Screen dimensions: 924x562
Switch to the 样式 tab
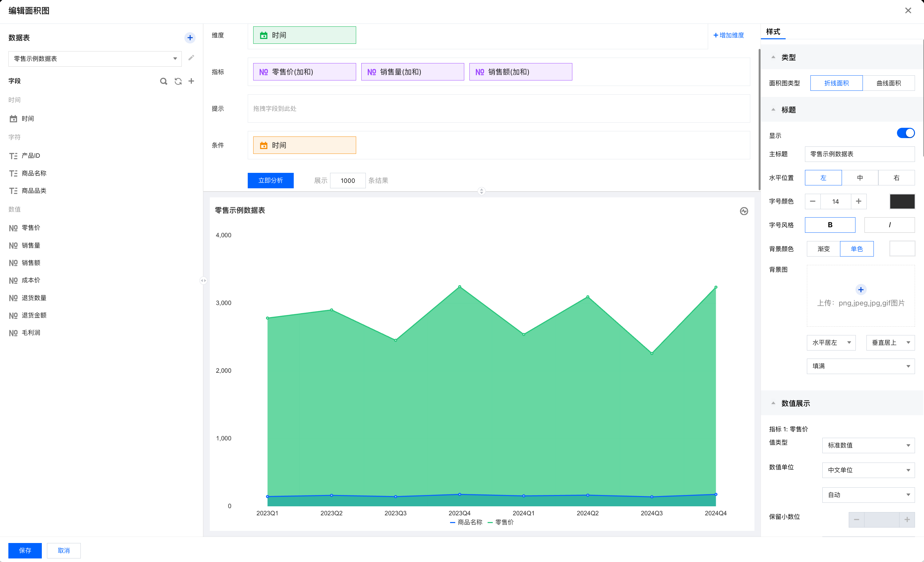coord(773,32)
